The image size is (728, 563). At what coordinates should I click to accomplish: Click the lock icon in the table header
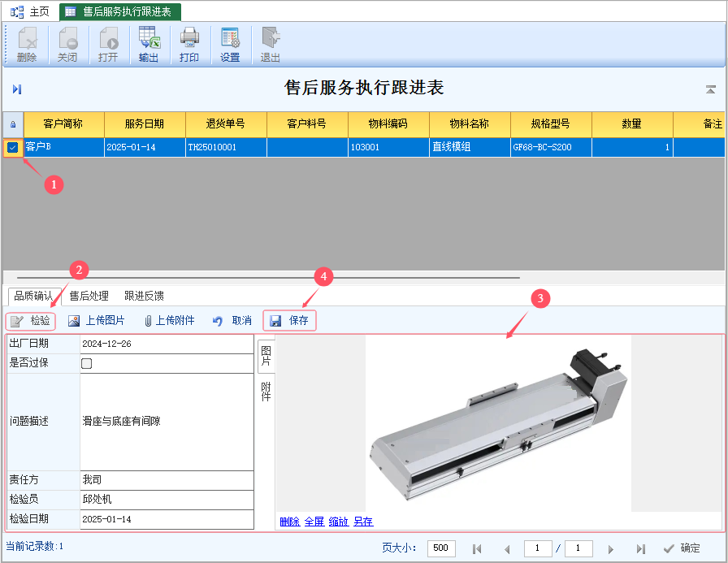point(13,124)
